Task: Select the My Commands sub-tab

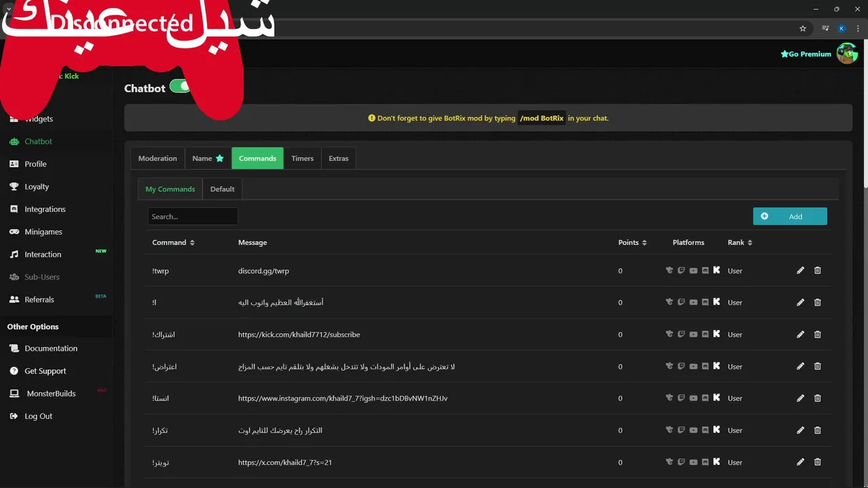Action: (x=170, y=189)
